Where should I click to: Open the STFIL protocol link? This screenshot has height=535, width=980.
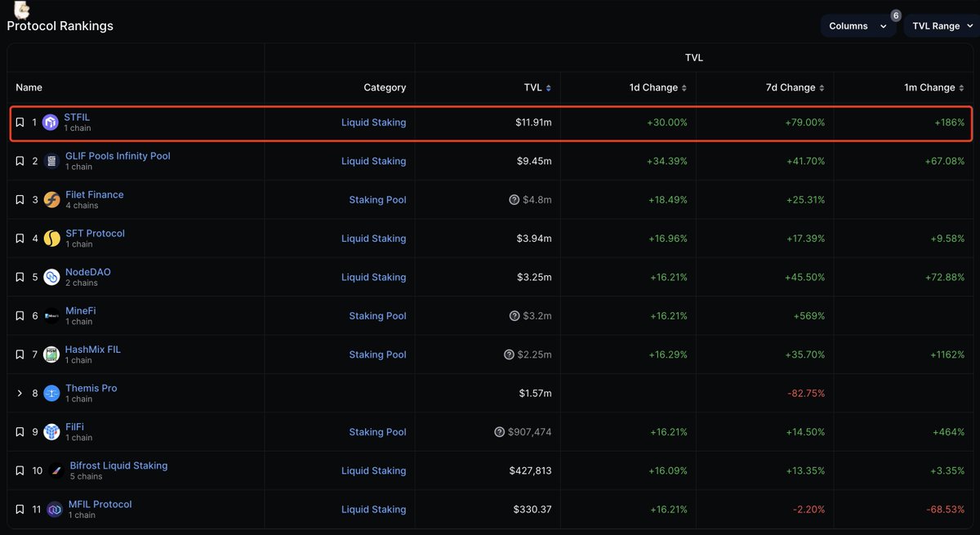click(77, 118)
